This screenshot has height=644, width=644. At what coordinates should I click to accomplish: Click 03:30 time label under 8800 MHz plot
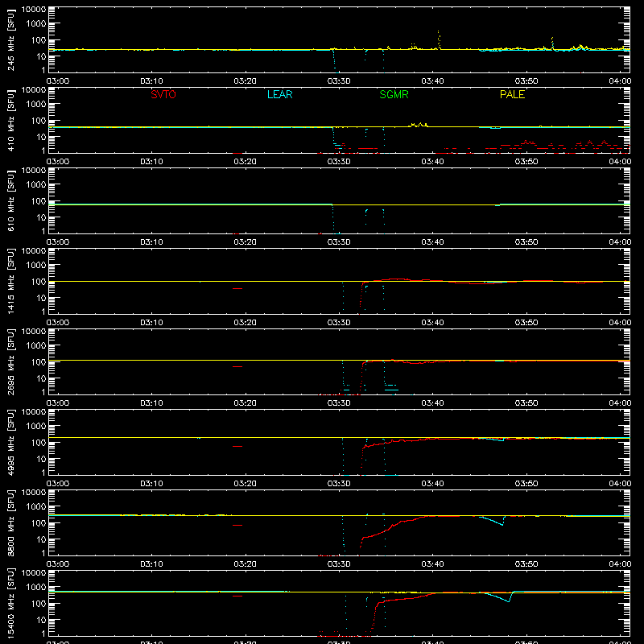339,564
